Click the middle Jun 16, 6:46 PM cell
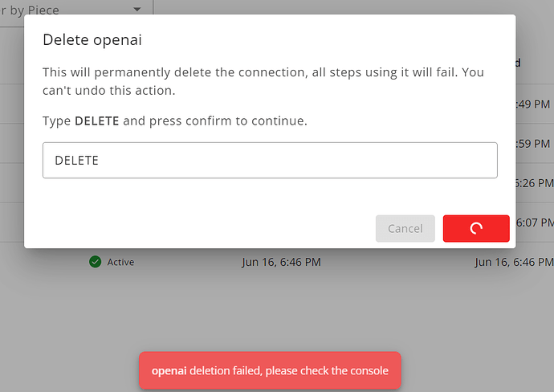 [281, 262]
